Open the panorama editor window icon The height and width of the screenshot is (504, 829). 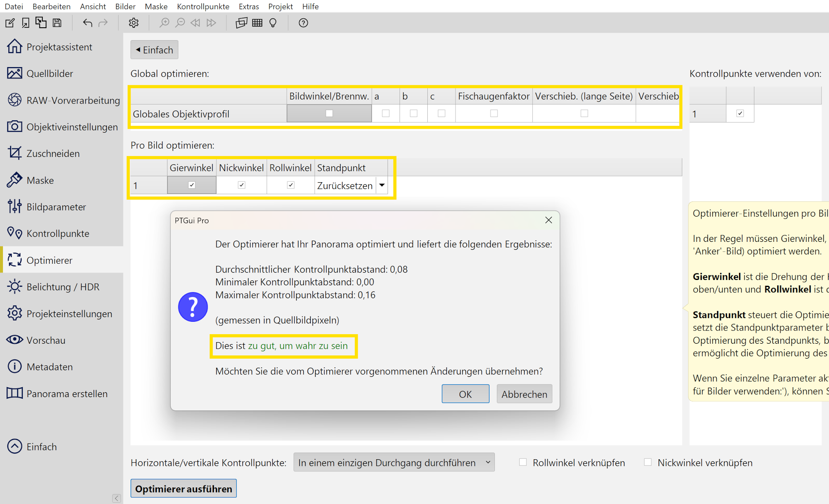click(241, 23)
